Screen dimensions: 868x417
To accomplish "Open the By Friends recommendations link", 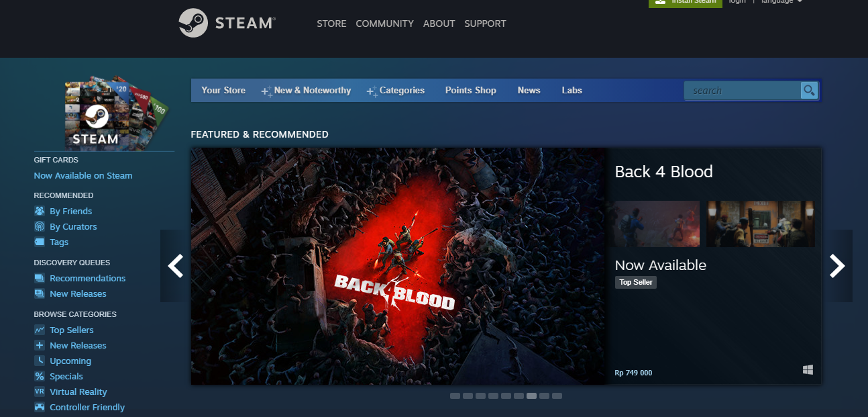I will [x=70, y=211].
